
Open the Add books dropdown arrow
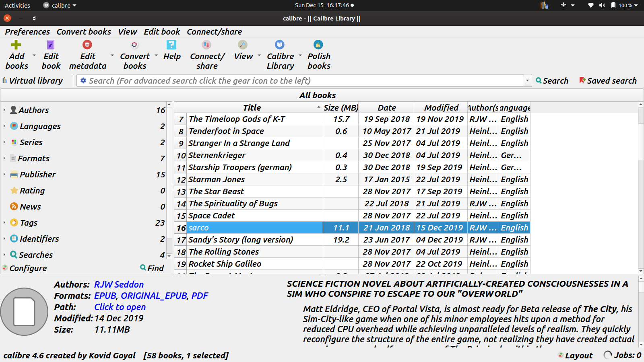point(34,56)
